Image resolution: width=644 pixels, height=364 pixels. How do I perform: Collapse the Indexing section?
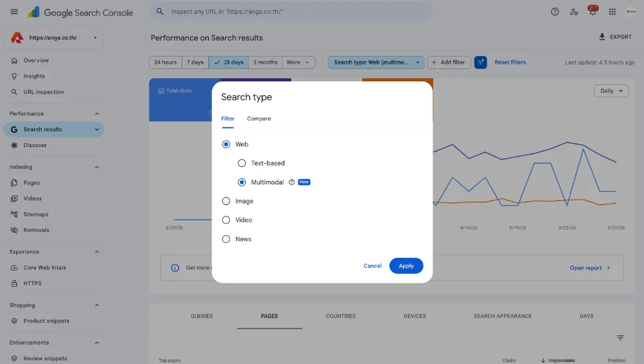coord(97,167)
